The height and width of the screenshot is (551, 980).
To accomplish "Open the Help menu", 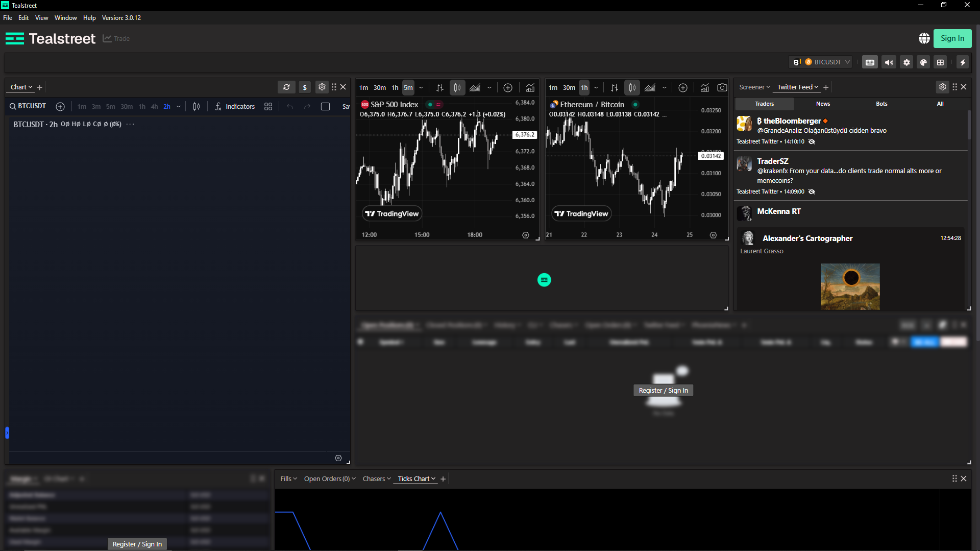I will click(89, 18).
